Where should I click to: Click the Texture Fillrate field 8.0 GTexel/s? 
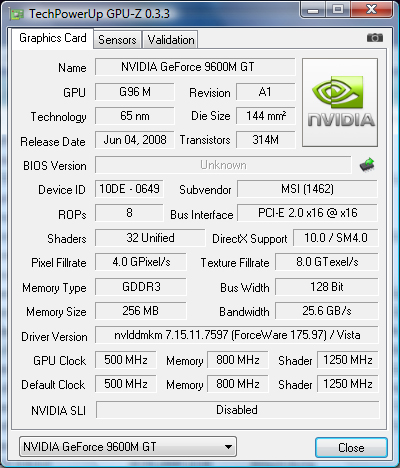tap(327, 262)
